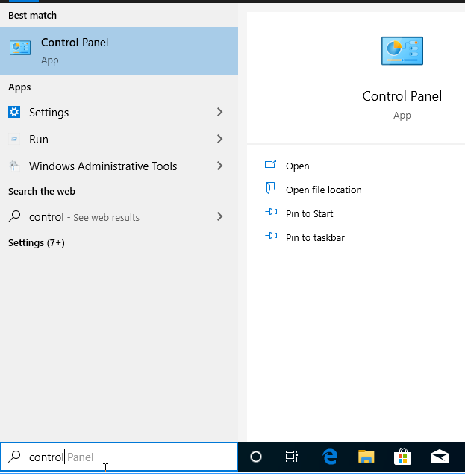
Task: Click the Windows Administrative Tools icon
Action: 15,166
